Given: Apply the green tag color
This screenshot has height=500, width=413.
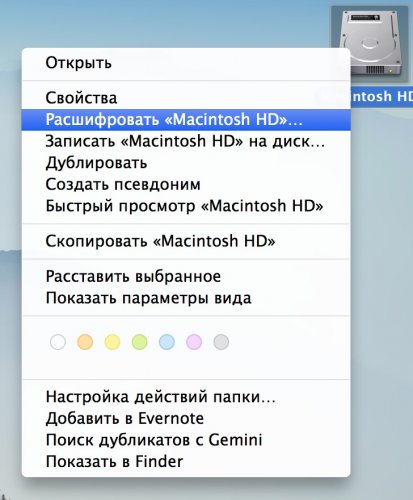Looking at the screenshot, I should click(139, 342).
